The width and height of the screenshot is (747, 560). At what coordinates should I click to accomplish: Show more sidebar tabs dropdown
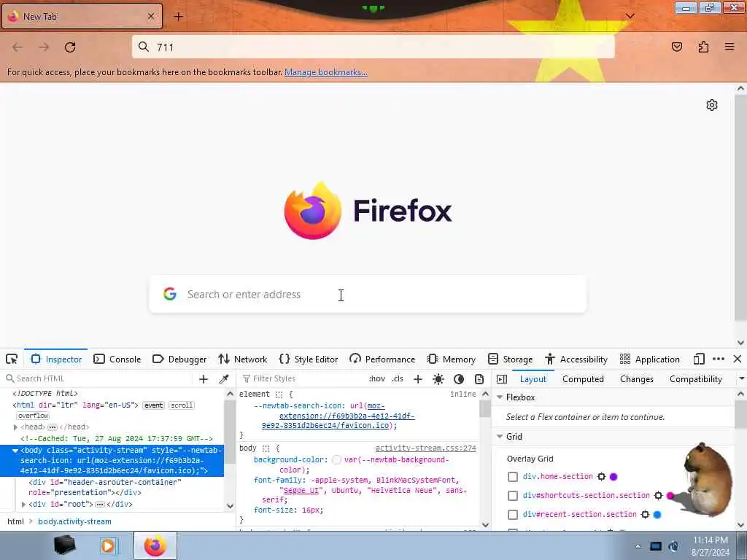pos(741,378)
